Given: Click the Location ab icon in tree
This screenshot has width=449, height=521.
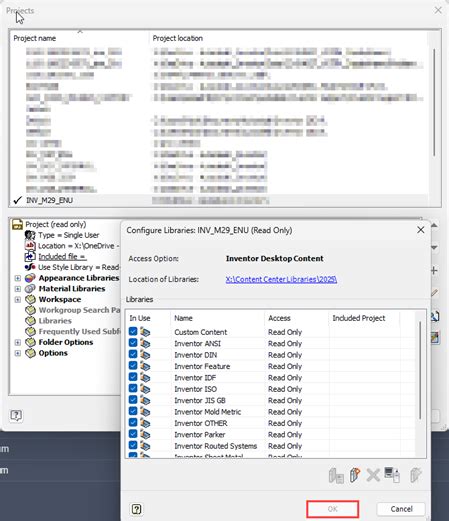Looking at the screenshot, I should click(x=30, y=246).
